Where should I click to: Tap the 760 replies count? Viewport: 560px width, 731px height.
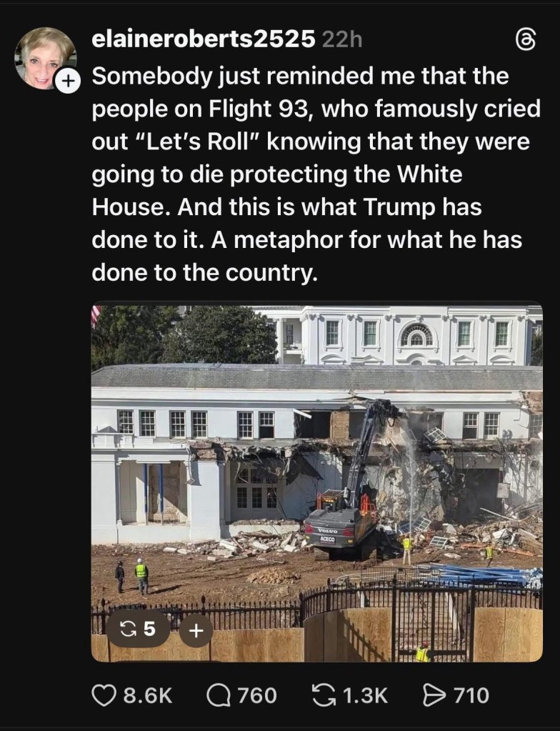point(258,695)
